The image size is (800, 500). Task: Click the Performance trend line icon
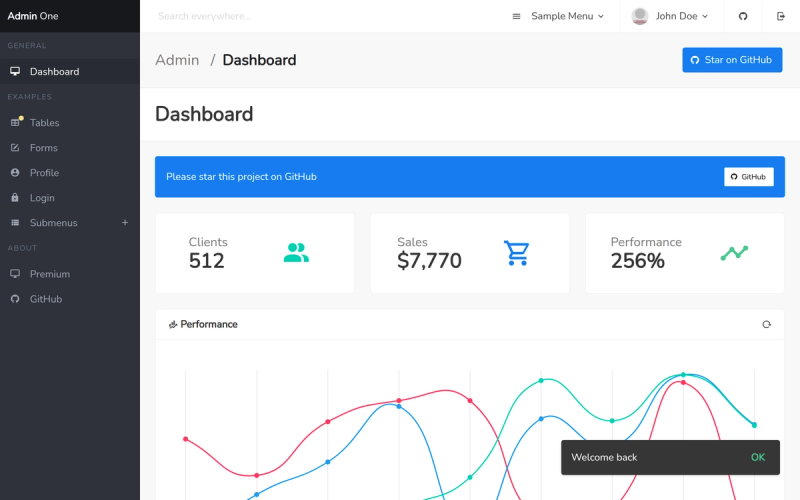click(x=734, y=253)
